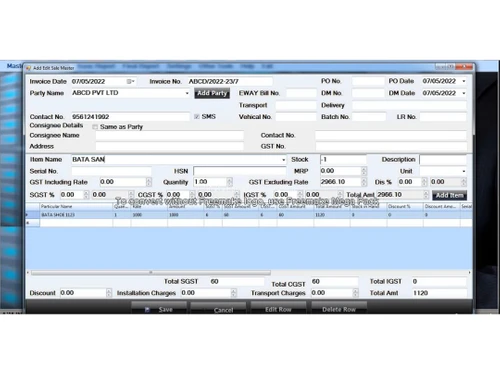Screen dimensions: 500x375
Task: Click the EWAY Bill No. field
Action: [x=301, y=93]
